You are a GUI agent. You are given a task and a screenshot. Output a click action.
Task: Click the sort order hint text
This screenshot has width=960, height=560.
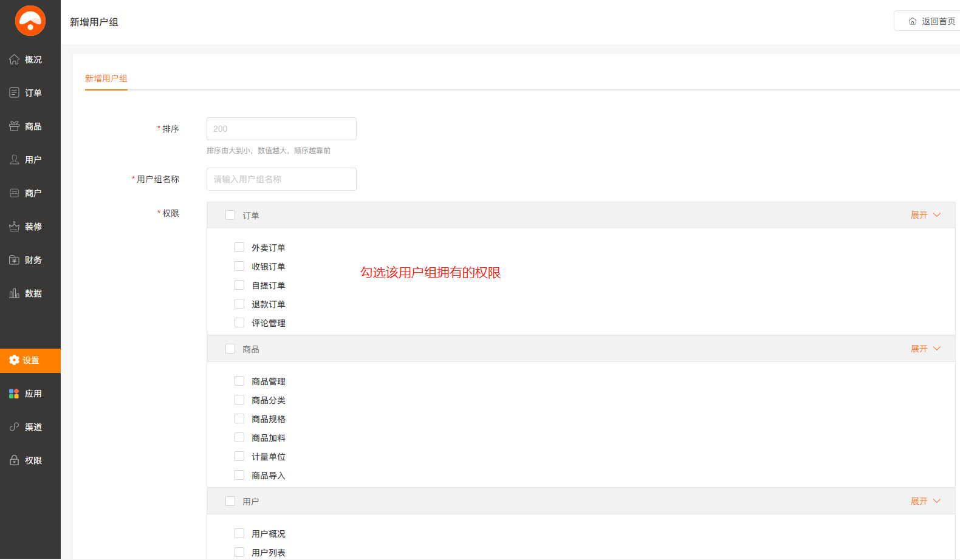coord(269,151)
